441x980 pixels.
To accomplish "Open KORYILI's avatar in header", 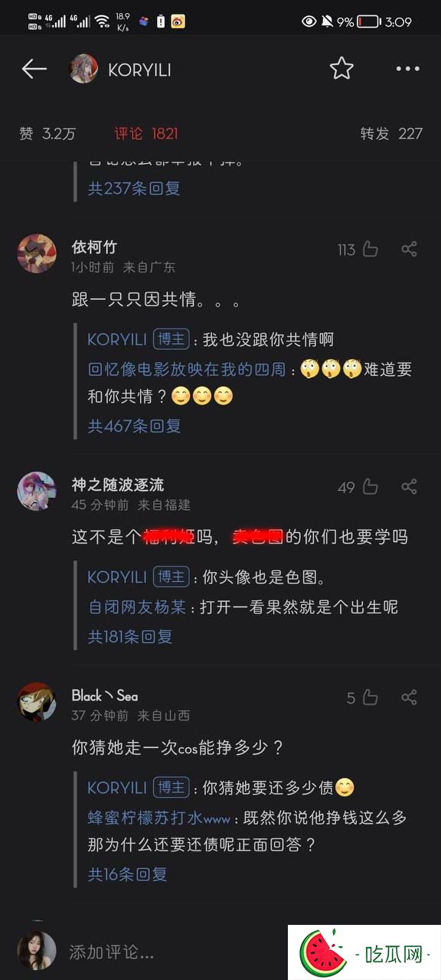I will coord(83,69).
